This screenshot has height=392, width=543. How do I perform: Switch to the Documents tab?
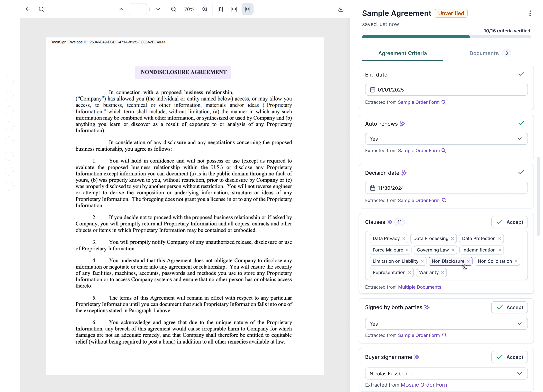coord(484,53)
